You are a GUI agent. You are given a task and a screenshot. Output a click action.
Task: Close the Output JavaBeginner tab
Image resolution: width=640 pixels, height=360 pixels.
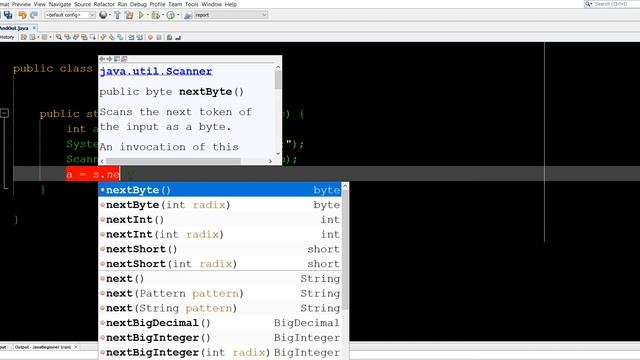point(76,347)
